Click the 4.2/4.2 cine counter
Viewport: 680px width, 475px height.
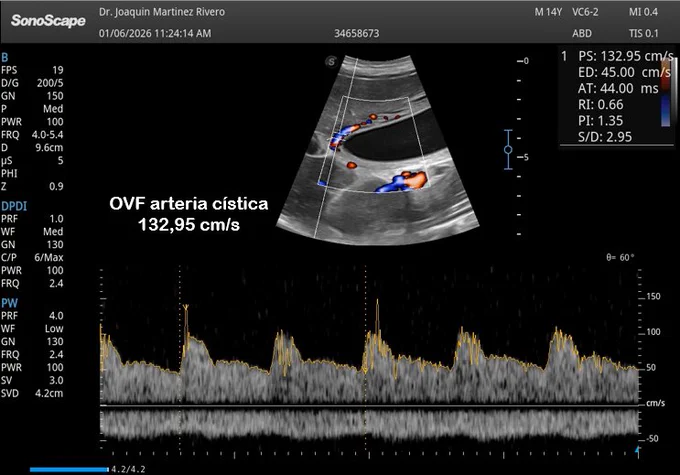(x=128, y=469)
